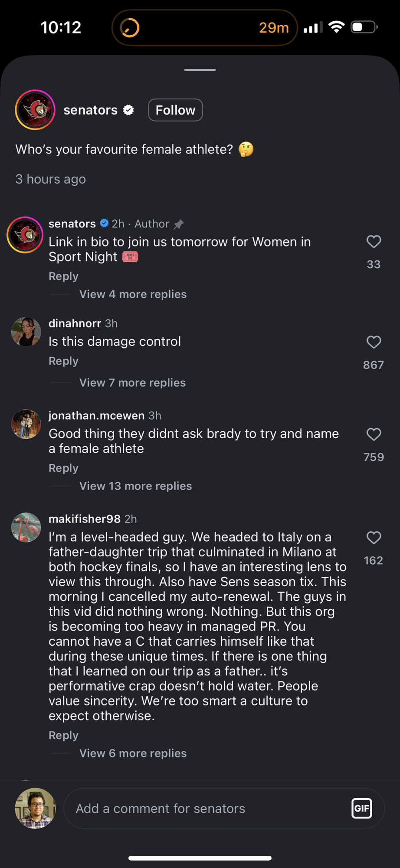Follow the senators account
Screen dimensions: 400x868
175,110
